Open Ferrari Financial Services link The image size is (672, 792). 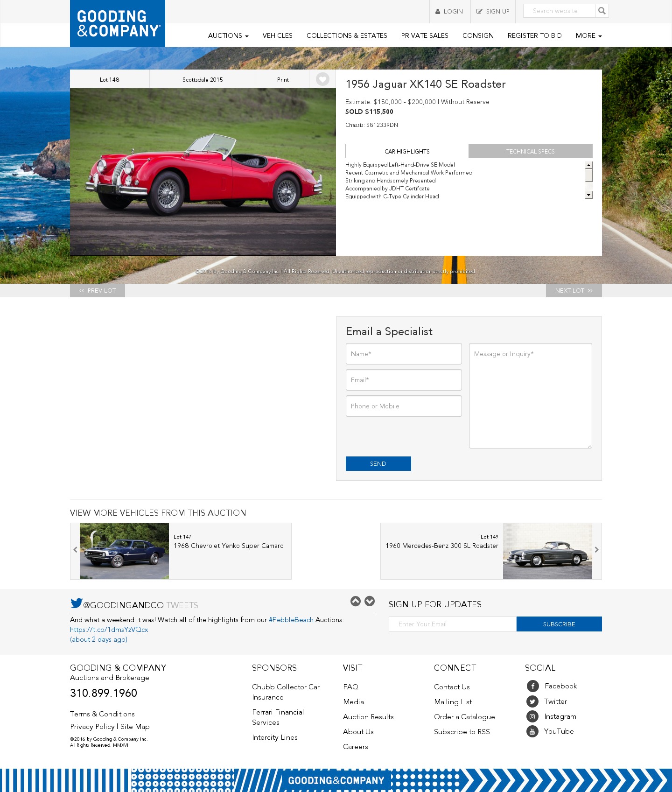(x=278, y=717)
